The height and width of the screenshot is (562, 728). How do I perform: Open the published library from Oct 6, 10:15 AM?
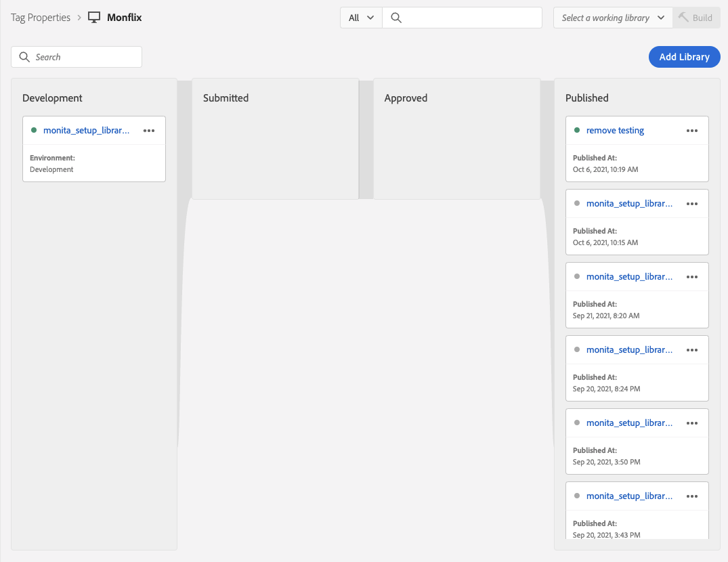[629, 203]
